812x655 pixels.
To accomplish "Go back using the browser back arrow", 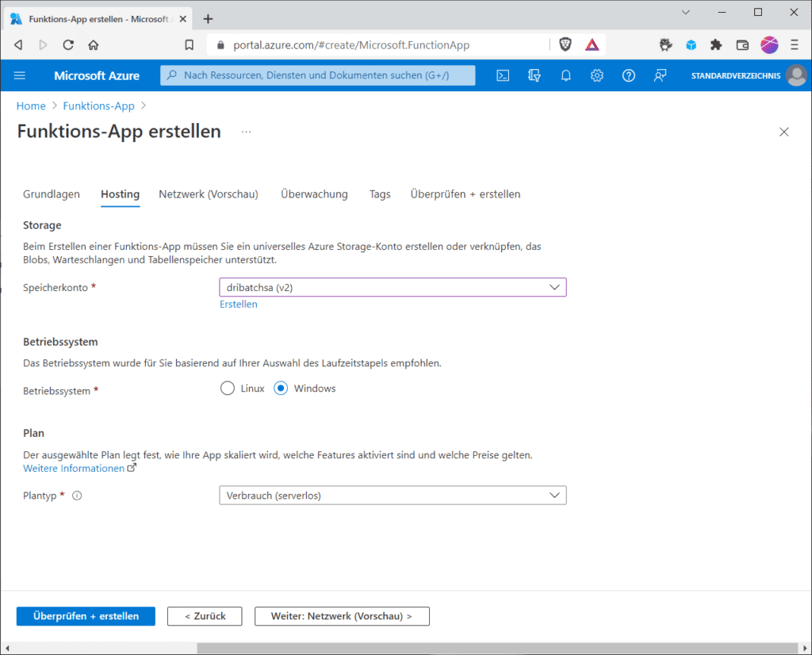I will [x=19, y=45].
